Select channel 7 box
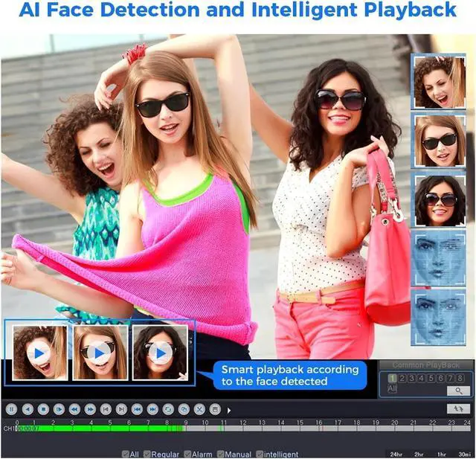 [451, 378]
